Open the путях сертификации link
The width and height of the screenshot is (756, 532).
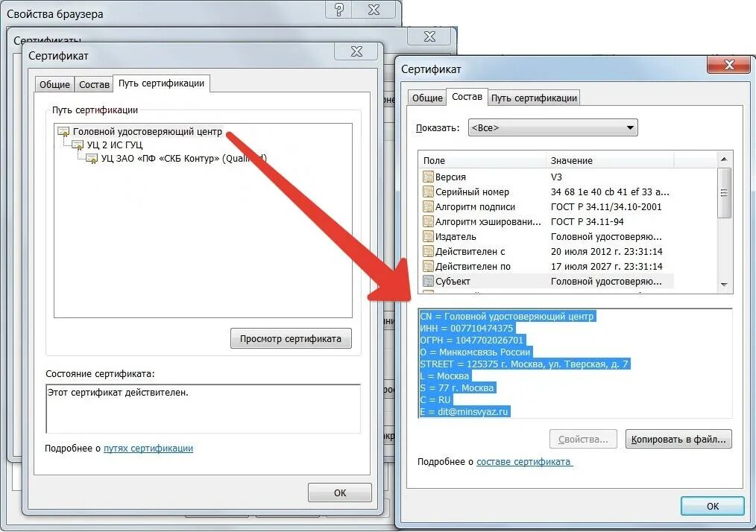click(148, 448)
